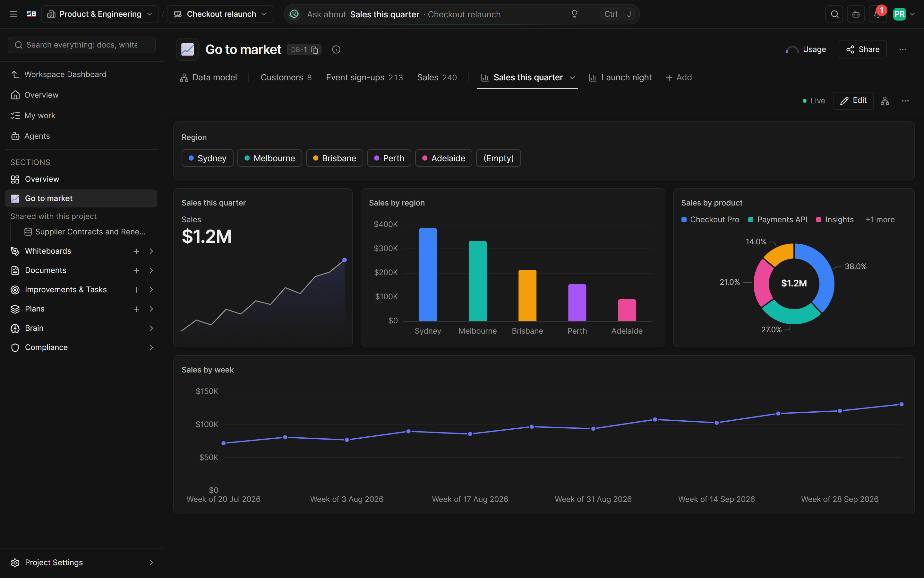Add a new Document with plus icon

136,270
